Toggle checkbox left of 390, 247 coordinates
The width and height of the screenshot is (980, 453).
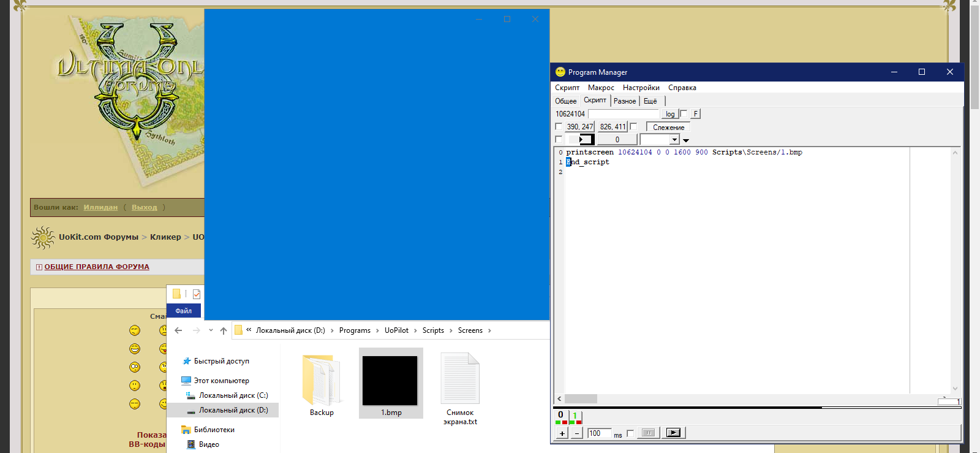(559, 127)
